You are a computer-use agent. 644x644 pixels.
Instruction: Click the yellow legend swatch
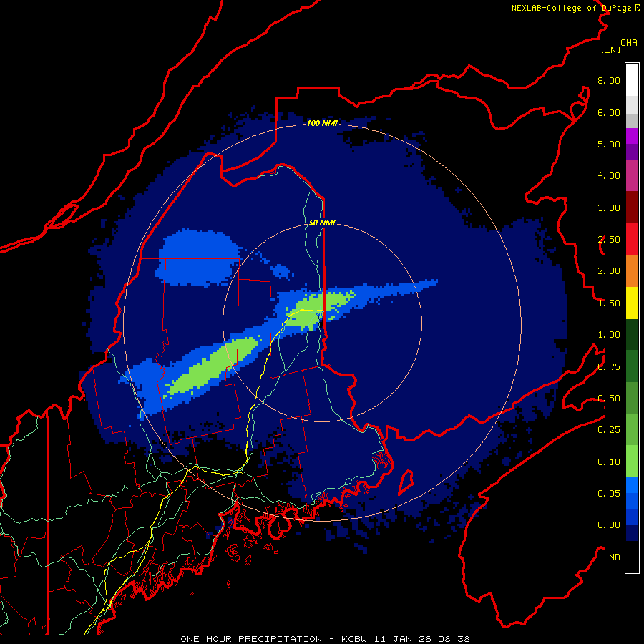pyautogui.click(x=632, y=303)
